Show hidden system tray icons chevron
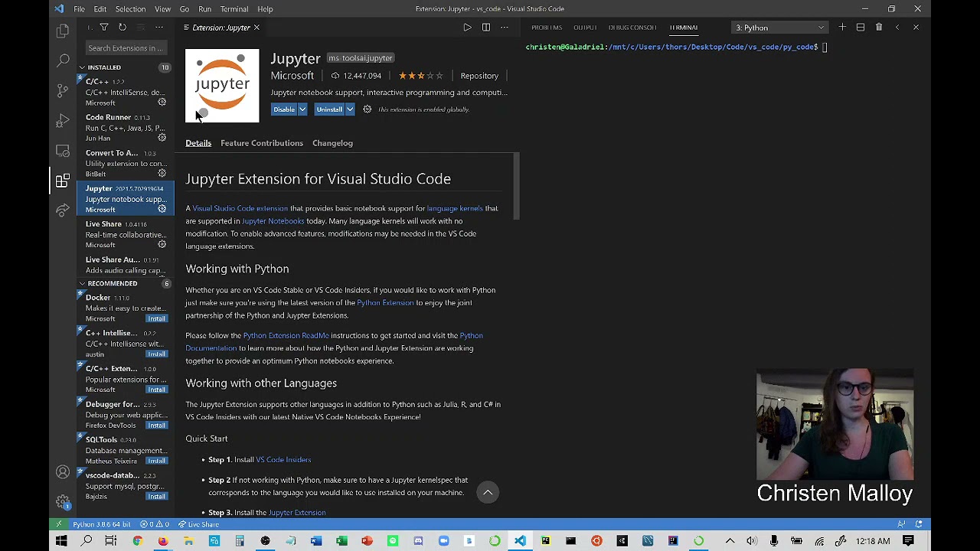This screenshot has width=980, height=551. [730, 541]
